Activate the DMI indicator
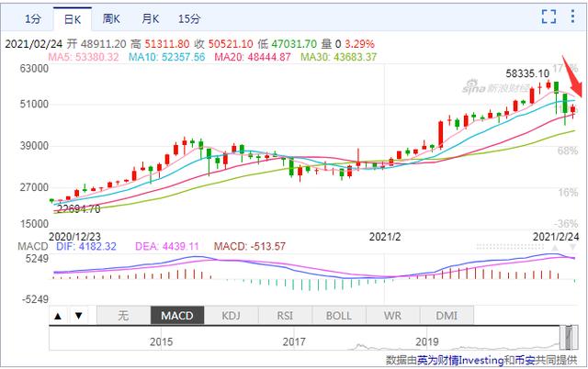 (447, 316)
